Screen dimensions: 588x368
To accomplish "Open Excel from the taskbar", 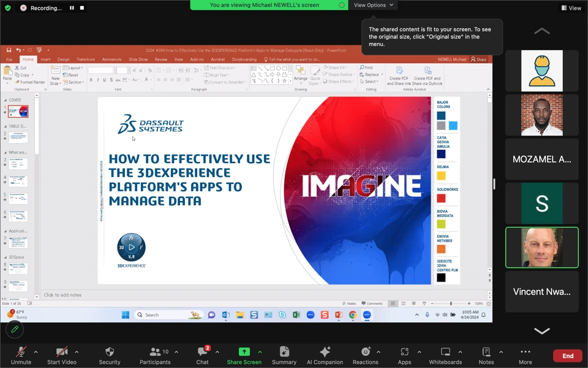I will 296,315.
